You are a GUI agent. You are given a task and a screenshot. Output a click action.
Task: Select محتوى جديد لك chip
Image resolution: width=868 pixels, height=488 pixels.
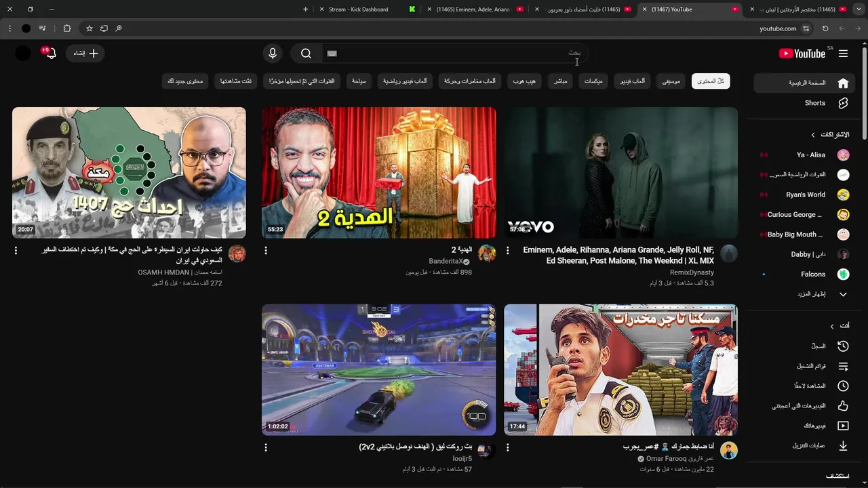point(185,81)
